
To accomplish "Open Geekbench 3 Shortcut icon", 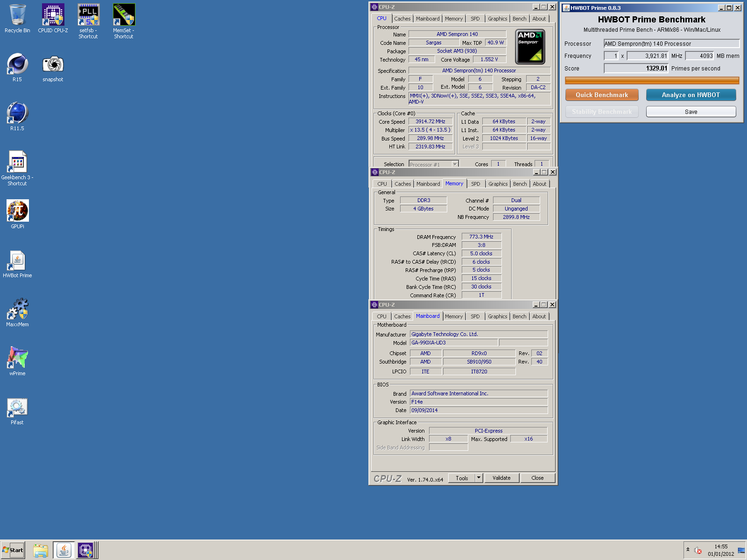I will pyautogui.click(x=17, y=168).
